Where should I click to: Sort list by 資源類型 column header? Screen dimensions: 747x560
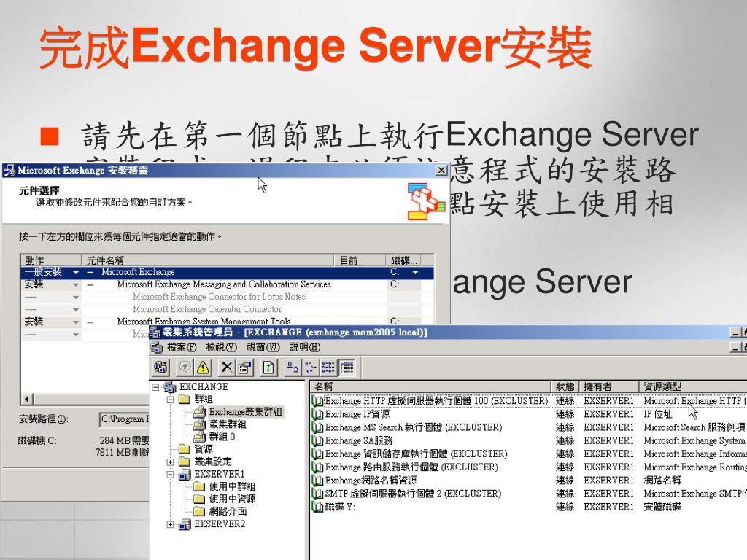[x=693, y=386]
